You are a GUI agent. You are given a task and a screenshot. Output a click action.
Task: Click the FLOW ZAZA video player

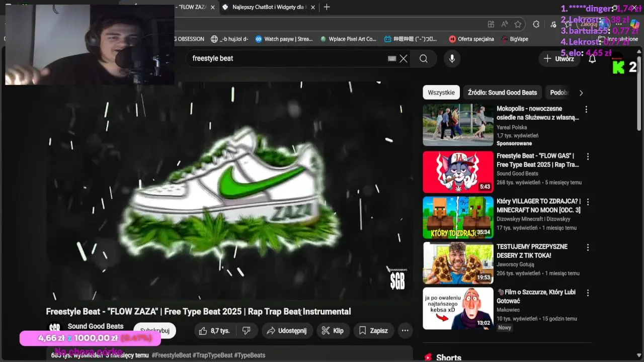pyautogui.click(x=229, y=191)
